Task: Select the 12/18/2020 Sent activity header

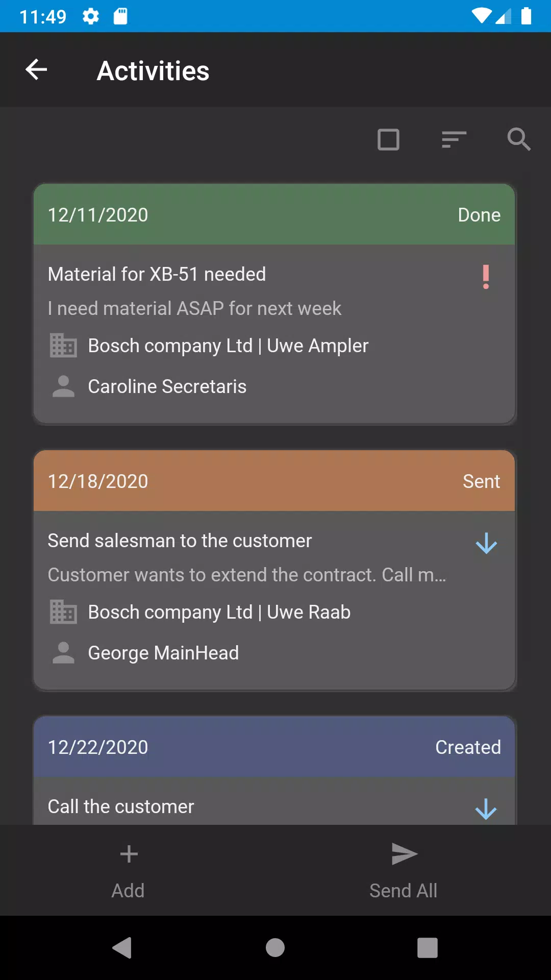Action: tap(274, 481)
